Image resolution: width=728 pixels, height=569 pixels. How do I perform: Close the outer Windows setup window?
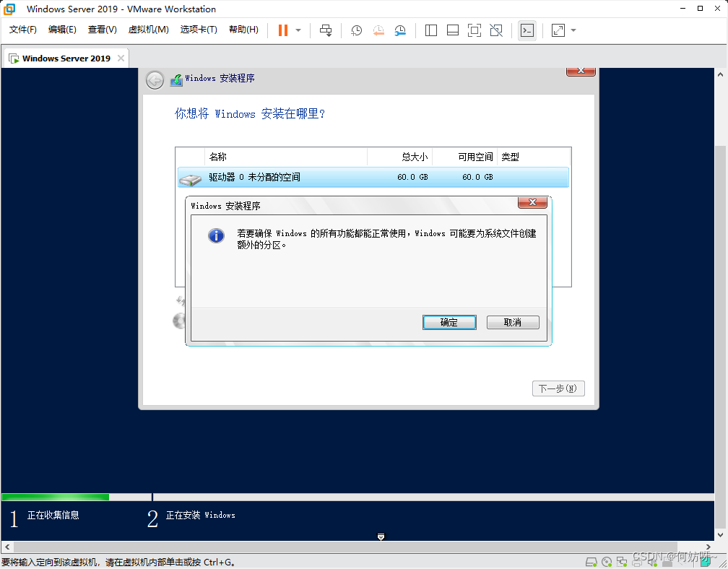click(581, 71)
